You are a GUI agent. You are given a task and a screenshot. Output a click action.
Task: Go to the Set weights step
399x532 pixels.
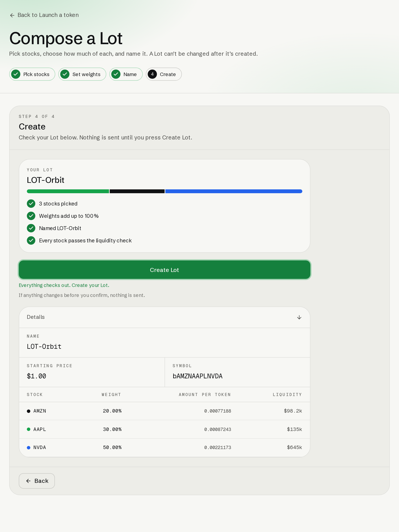coord(82,74)
